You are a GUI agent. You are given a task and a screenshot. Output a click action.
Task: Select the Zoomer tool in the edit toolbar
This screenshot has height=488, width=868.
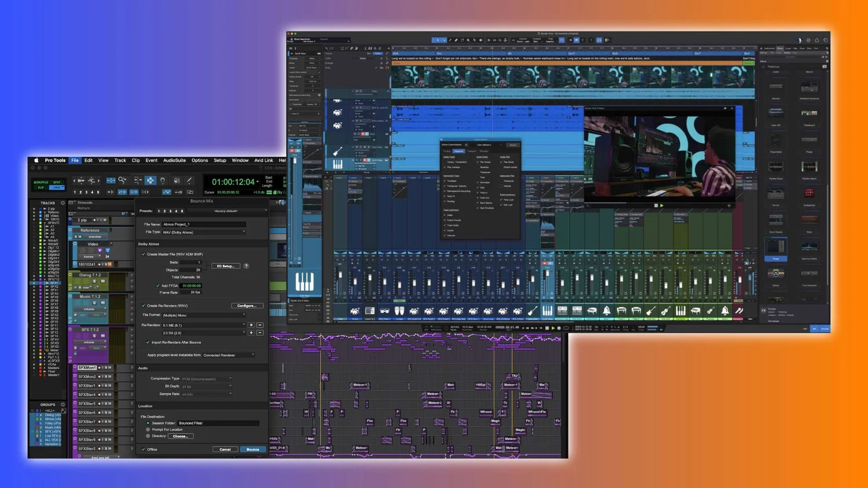click(122, 180)
